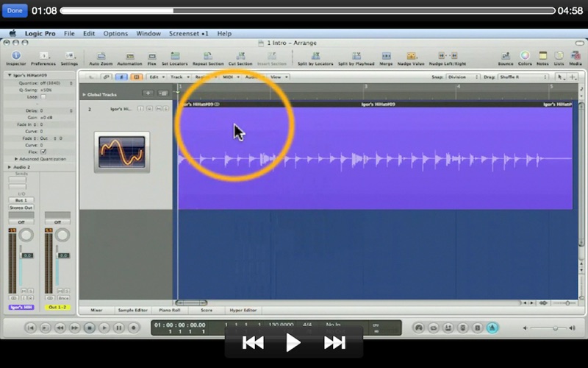
Task: Click Off automation mode on Igor's HiH strip
Action: 21,222
